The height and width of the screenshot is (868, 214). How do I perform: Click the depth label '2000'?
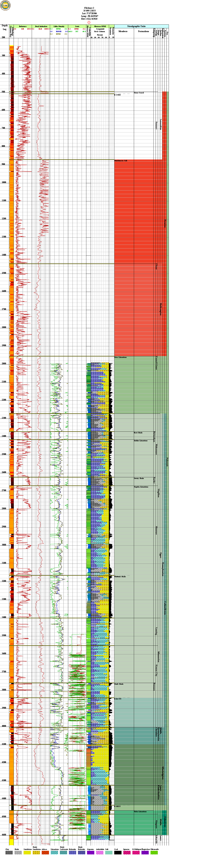click(x=4, y=364)
